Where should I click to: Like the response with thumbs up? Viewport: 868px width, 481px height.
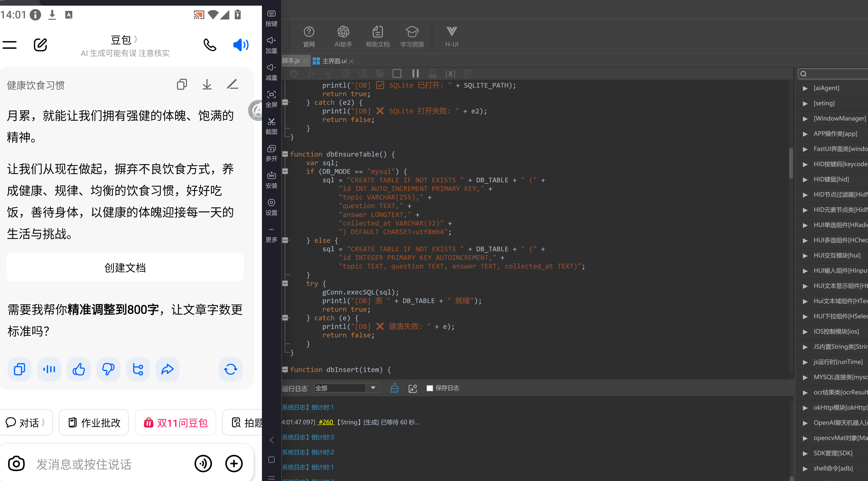pyautogui.click(x=79, y=369)
